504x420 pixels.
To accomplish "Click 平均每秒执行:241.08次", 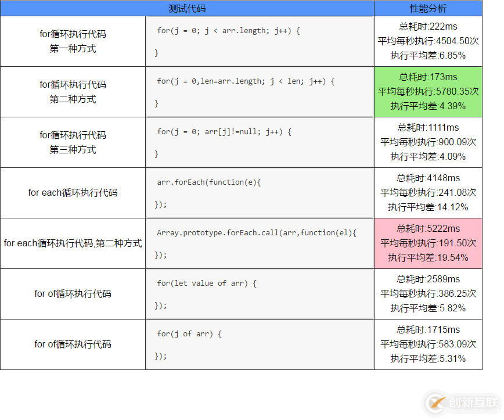I will [x=428, y=192].
